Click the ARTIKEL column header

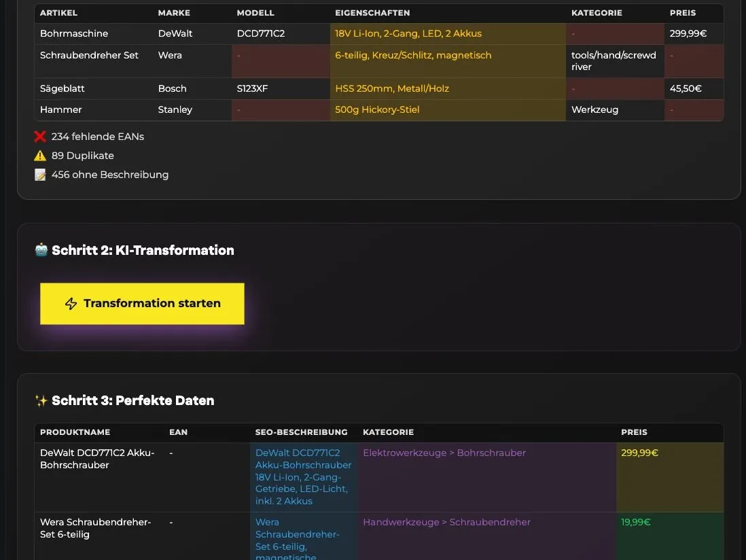click(58, 13)
